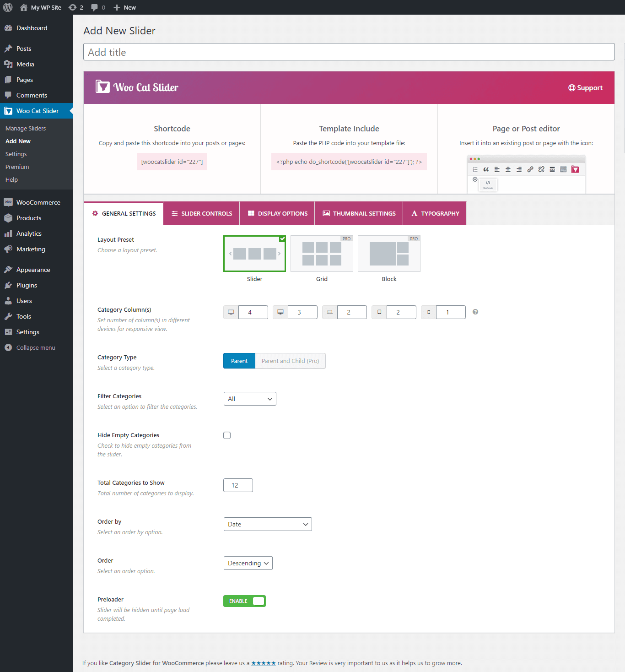Toggle the Preloader enable switch

(244, 601)
